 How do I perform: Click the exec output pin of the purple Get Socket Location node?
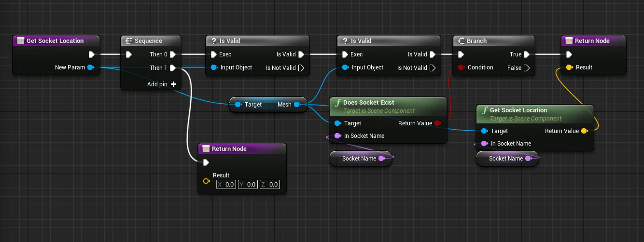92,54
